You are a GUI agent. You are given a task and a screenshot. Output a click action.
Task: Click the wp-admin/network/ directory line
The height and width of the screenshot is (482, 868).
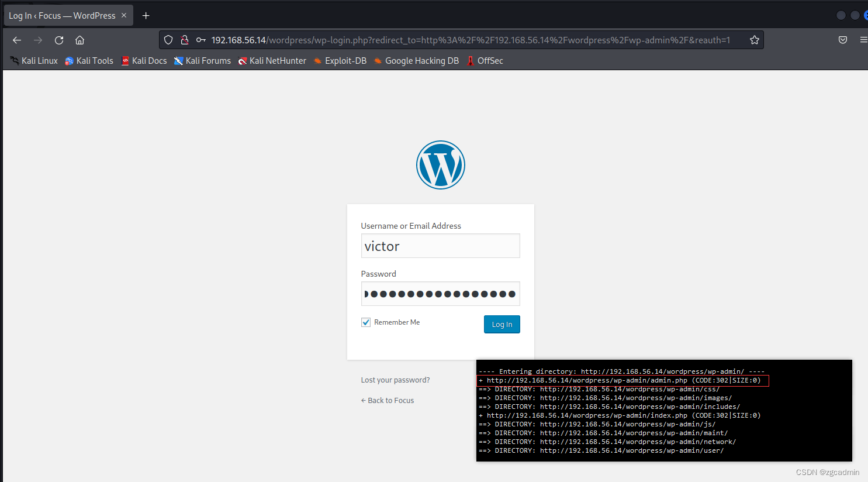607,442
